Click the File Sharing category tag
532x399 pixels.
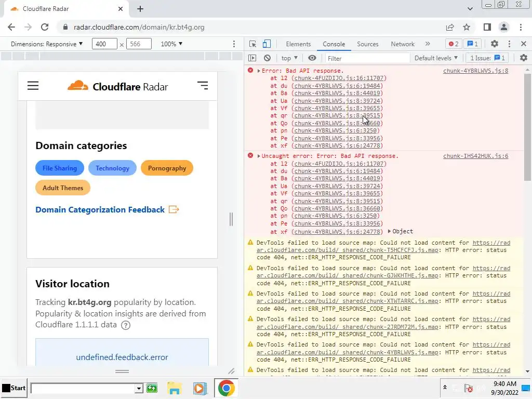click(60, 168)
